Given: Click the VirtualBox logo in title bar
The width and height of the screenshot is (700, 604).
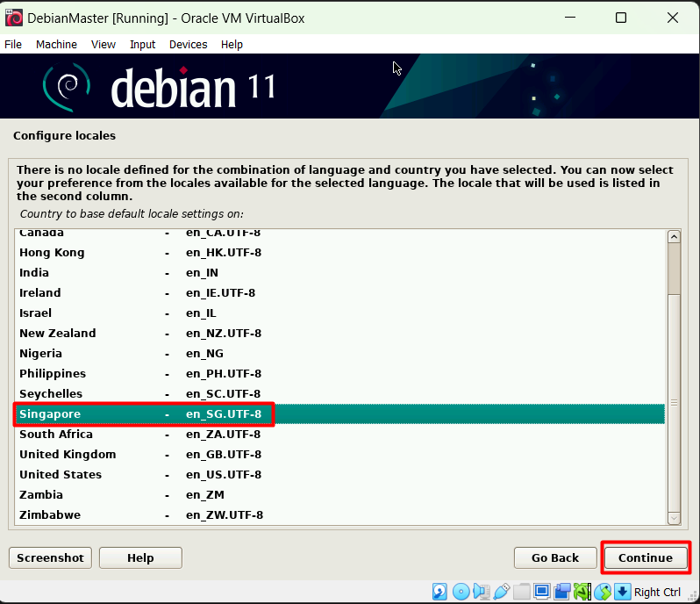Looking at the screenshot, I should (14, 18).
